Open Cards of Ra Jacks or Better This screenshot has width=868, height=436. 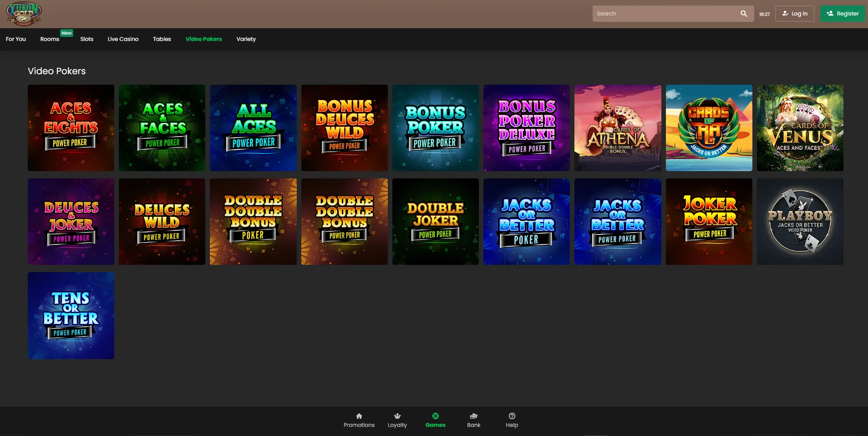coord(709,128)
